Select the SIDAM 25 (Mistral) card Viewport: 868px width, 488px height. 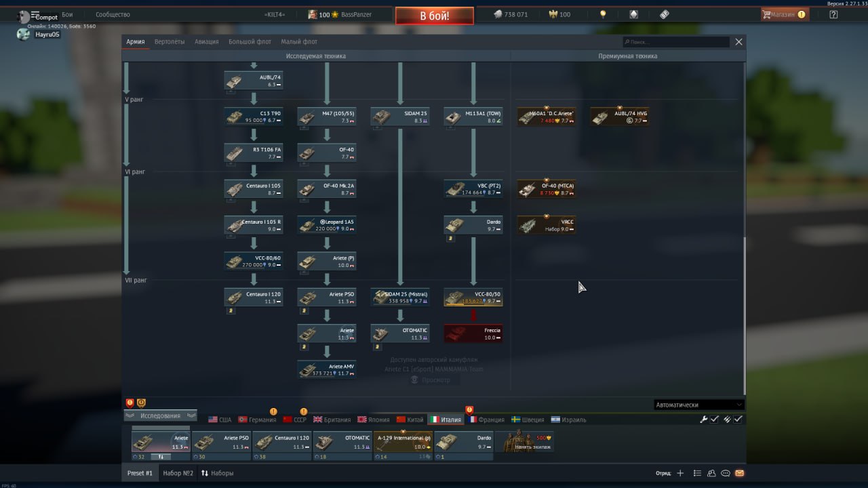[400, 298]
